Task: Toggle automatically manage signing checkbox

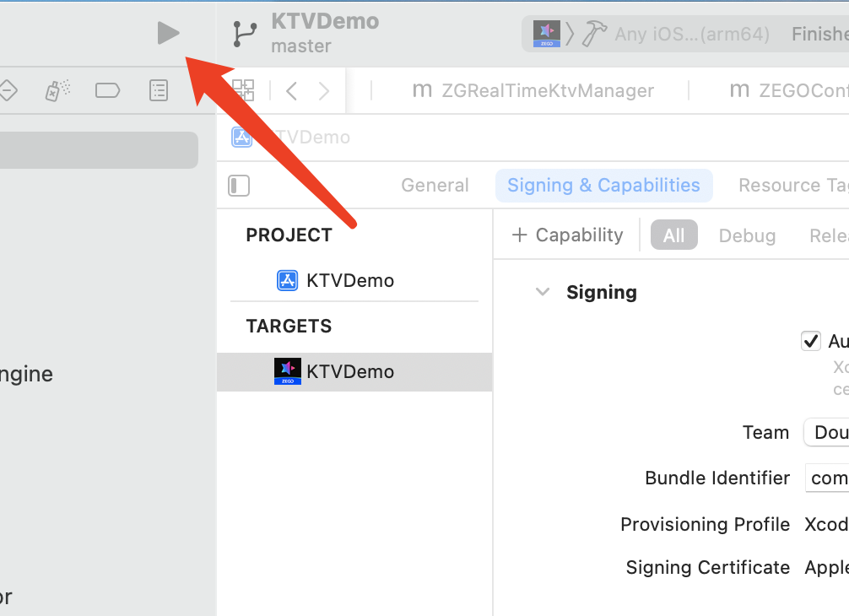Action: click(x=810, y=341)
